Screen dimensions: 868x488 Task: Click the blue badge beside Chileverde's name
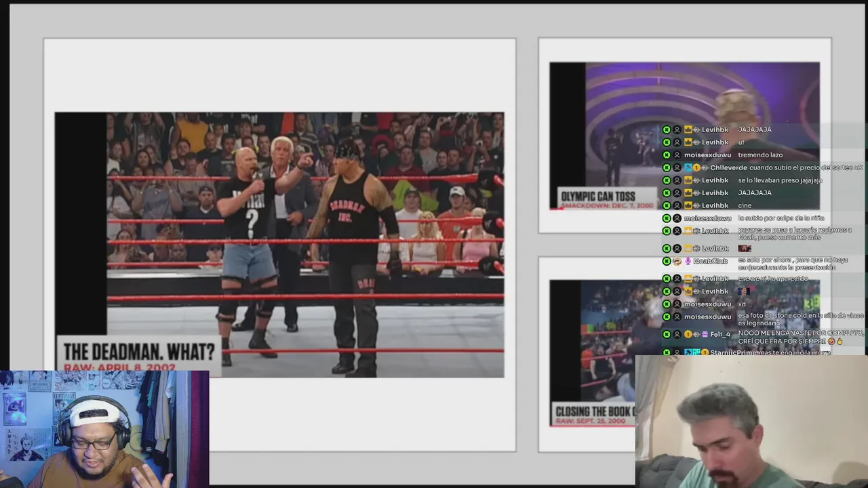pos(688,167)
